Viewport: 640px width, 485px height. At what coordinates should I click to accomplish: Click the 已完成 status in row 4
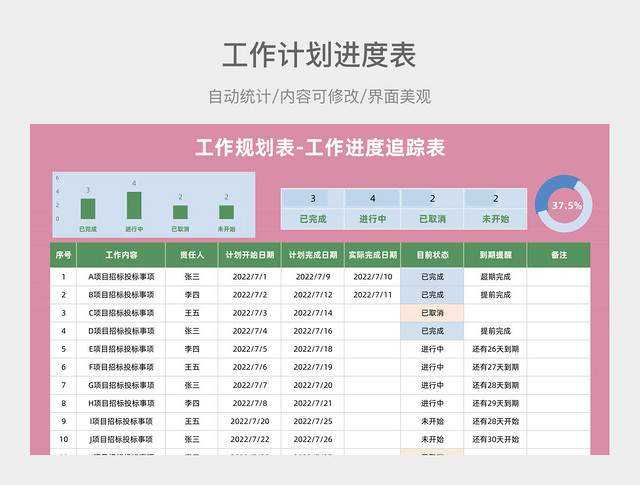coord(432,331)
